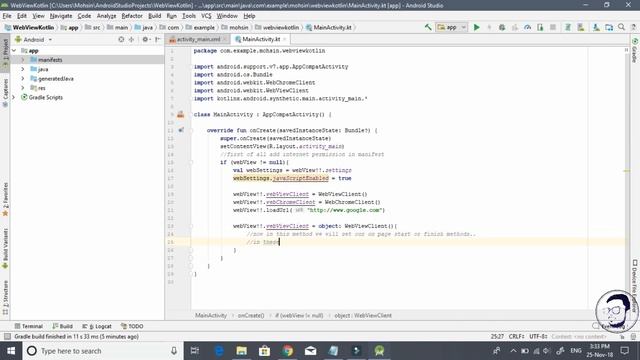Toggle the Structure tool window side tab

(x=5, y=297)
